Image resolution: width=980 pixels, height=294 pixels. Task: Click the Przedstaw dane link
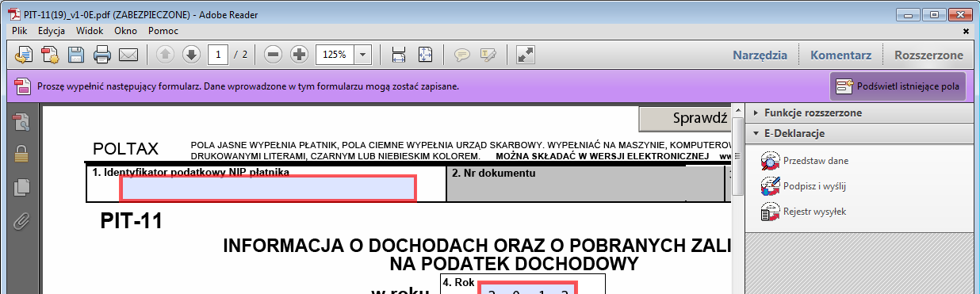815,161
